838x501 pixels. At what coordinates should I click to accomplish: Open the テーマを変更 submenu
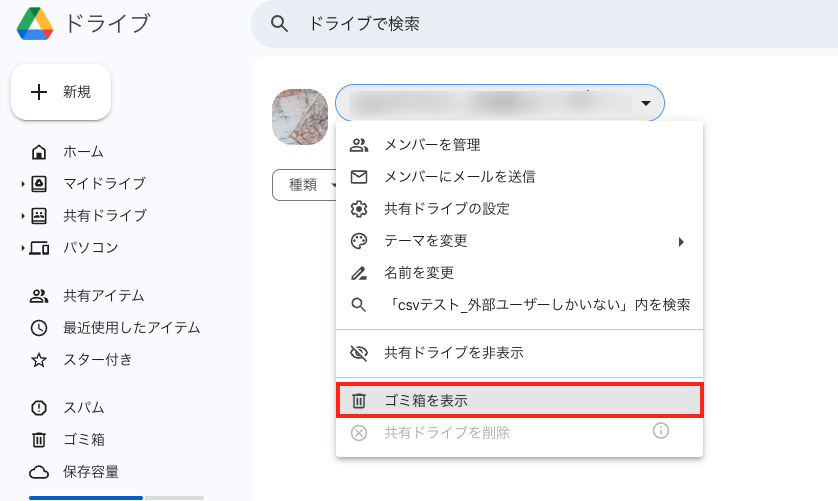[x=519, y=241]
